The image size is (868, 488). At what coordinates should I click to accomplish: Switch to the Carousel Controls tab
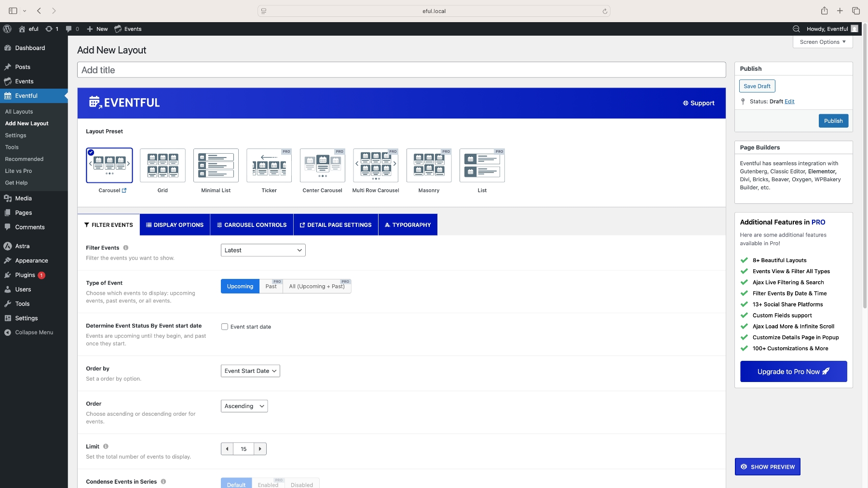[x=252, y=225]
